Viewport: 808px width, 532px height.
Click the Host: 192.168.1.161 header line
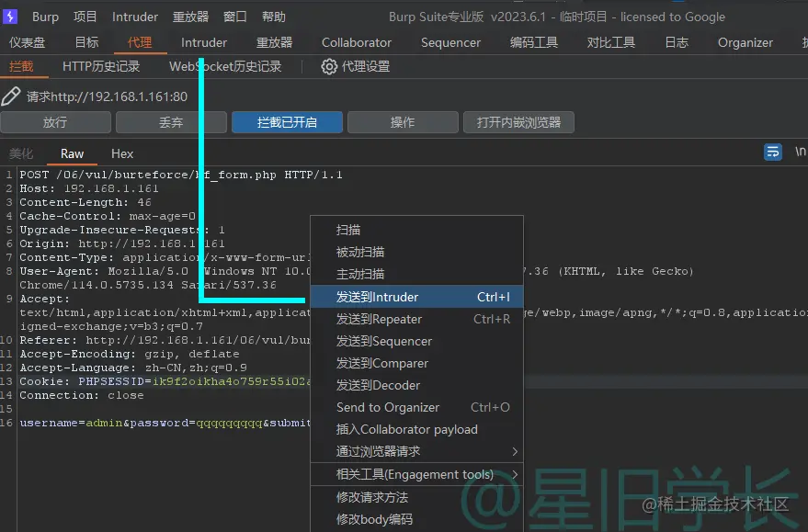(89, 188)
